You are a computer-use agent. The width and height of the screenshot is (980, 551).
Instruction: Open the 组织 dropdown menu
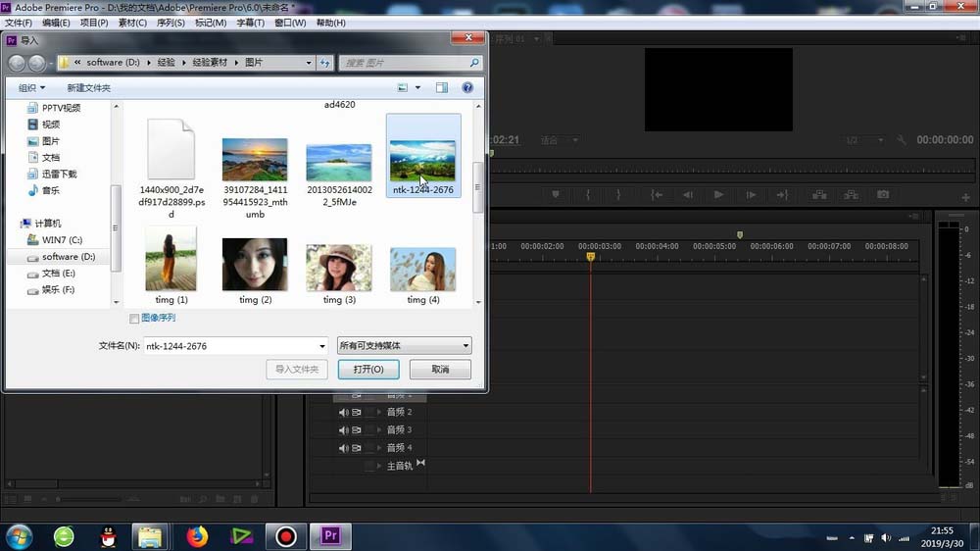pyautogui.click(x=31, y=88)
